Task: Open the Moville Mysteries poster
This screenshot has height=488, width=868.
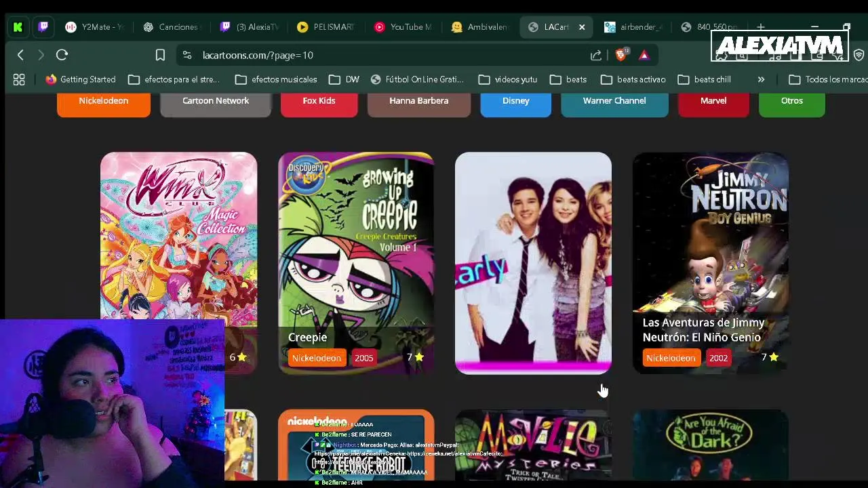Action: click(x=533, y=445)
